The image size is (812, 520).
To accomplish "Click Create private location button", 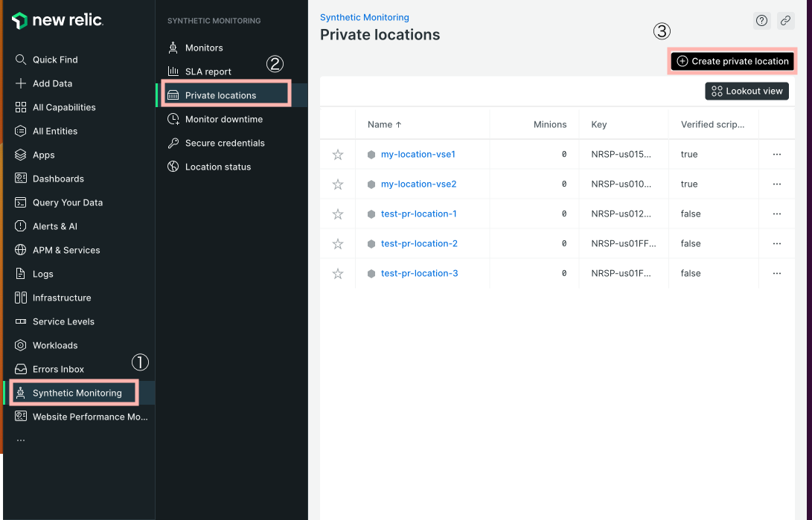I will click(732, 61).
